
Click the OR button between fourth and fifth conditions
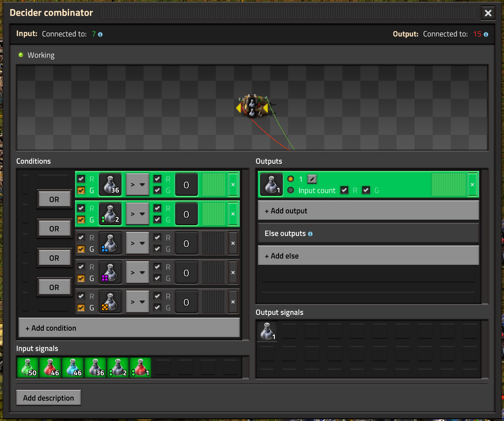tap(54, 287)
